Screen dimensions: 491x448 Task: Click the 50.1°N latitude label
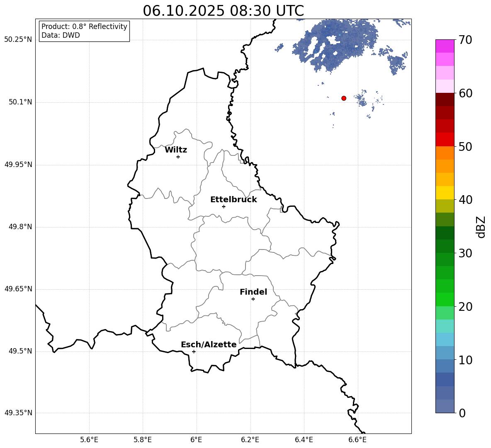tap(20, 102)
